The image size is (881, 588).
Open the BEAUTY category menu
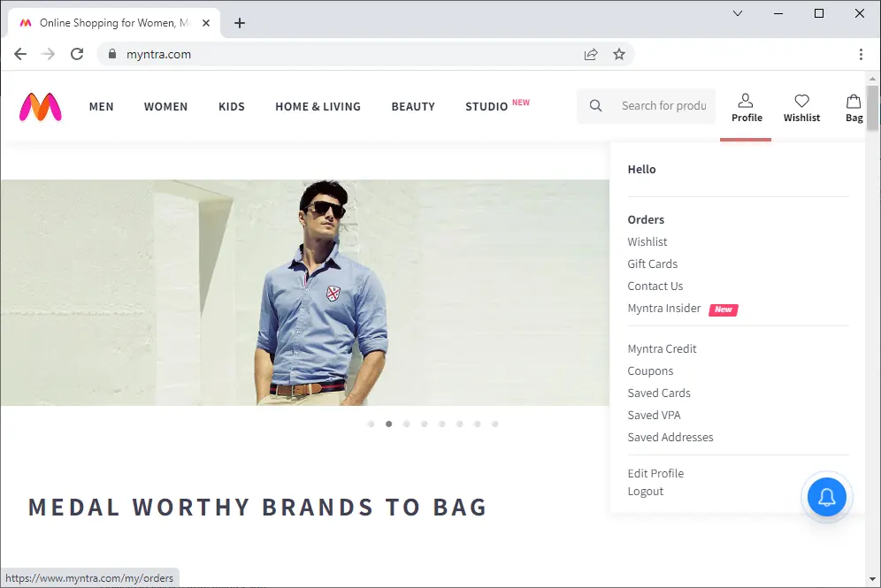click(x=413, y=107)
